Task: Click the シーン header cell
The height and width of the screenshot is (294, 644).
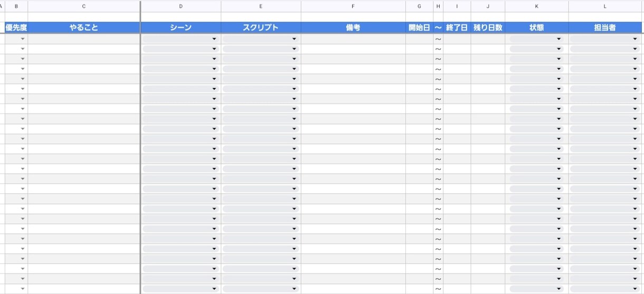Action: click(x=181, y=27)
